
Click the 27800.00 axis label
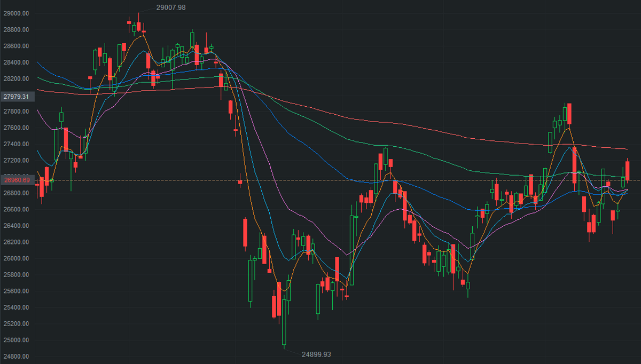[16, 112]
